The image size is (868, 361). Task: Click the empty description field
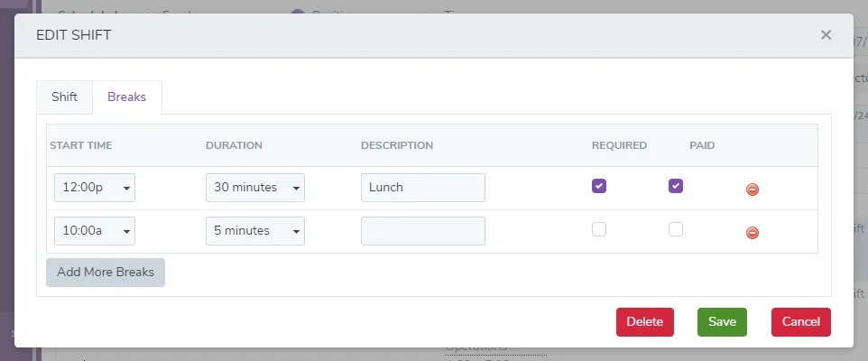[423, 231]
